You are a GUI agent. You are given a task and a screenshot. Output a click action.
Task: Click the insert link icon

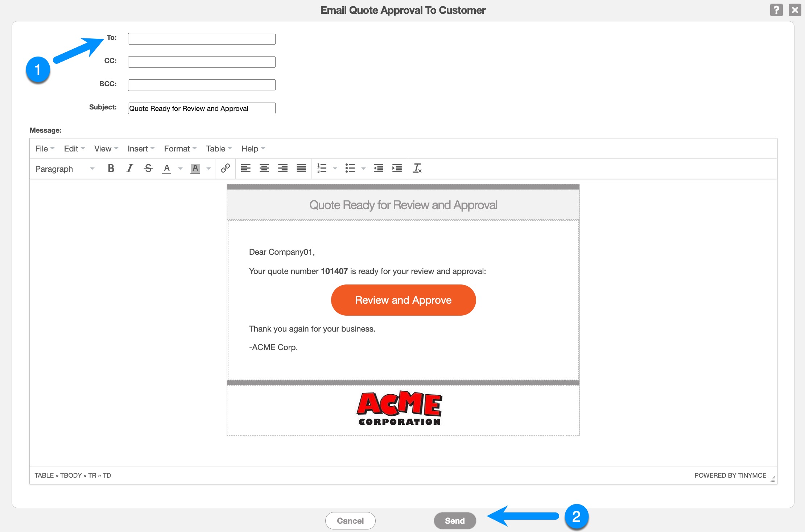point(225,169)
